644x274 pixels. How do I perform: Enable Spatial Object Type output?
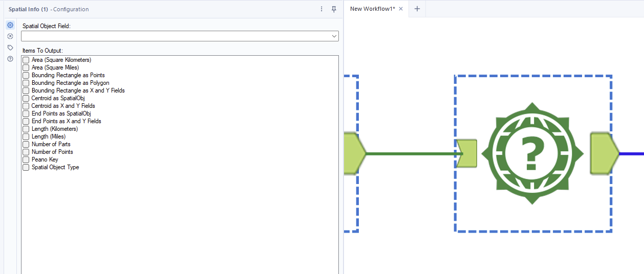26,167
